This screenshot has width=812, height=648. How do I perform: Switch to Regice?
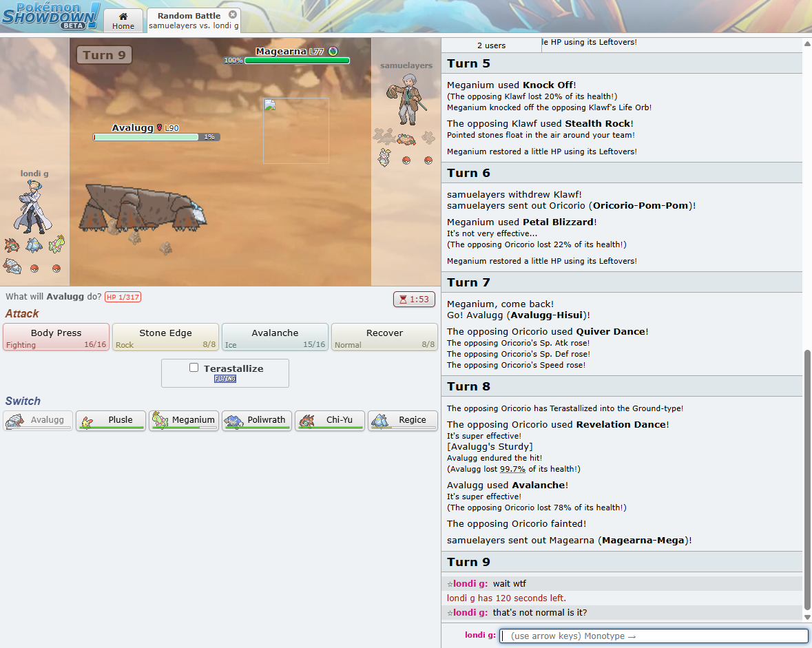coord(403,420)
